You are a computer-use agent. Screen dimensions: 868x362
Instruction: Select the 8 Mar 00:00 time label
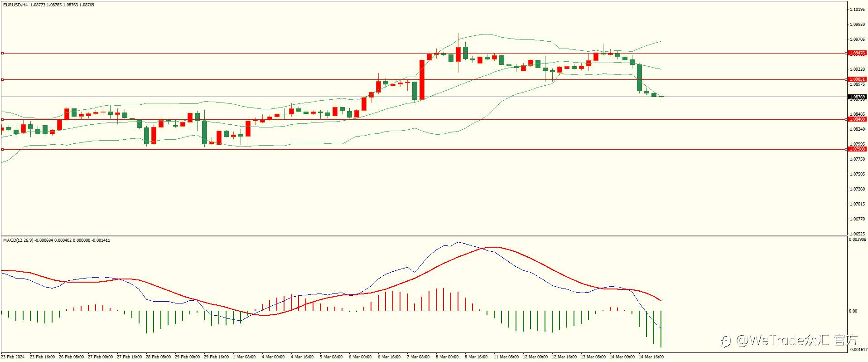pyautogui.click(x=447, y=357)
